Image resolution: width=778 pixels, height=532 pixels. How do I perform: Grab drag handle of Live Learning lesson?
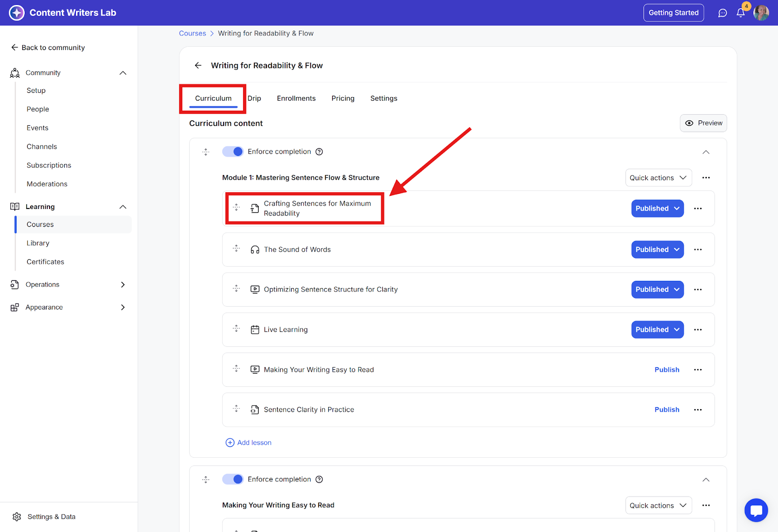[x=236, y=329]
